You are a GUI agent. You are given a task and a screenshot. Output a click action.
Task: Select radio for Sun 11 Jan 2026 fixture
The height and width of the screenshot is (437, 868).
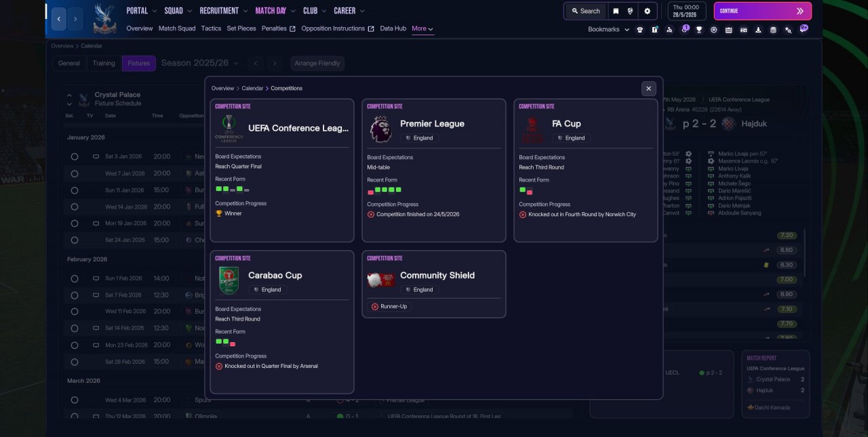pyautogui.click(x=75, y=190)
